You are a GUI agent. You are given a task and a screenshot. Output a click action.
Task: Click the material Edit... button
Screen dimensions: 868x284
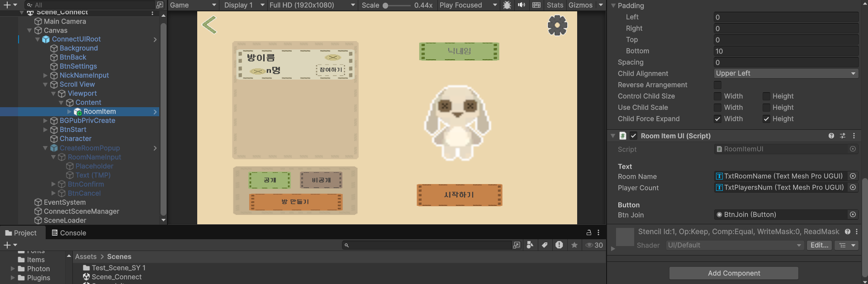click(819, 245)
